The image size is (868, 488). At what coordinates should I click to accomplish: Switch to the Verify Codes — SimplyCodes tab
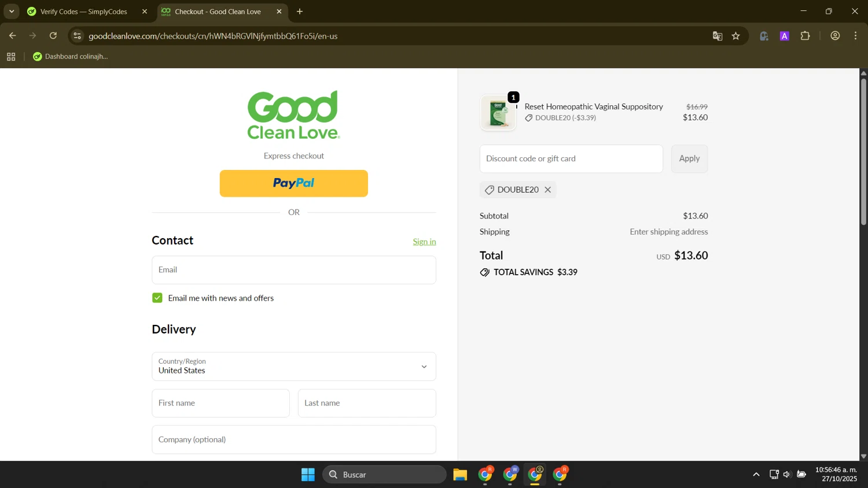click(83, 12)
